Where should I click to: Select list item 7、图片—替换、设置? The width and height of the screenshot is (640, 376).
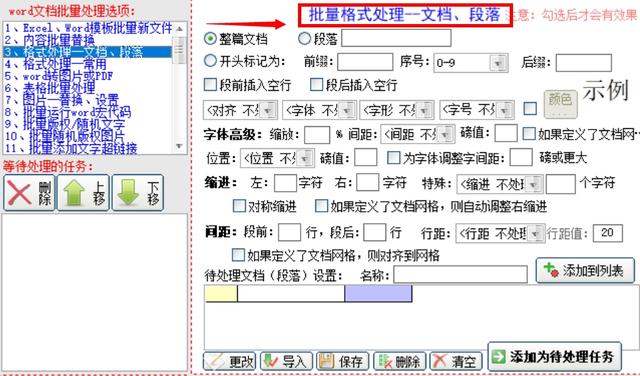(88, 100)
